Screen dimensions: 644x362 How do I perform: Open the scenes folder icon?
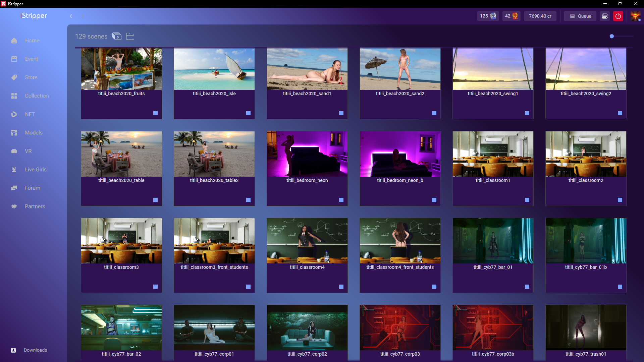pos(130,36)
